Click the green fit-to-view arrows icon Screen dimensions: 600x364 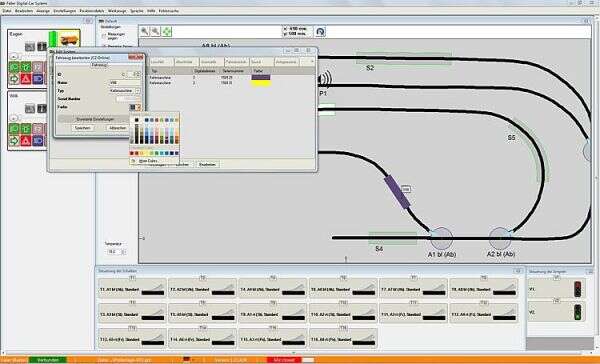(x=167, y=31)
